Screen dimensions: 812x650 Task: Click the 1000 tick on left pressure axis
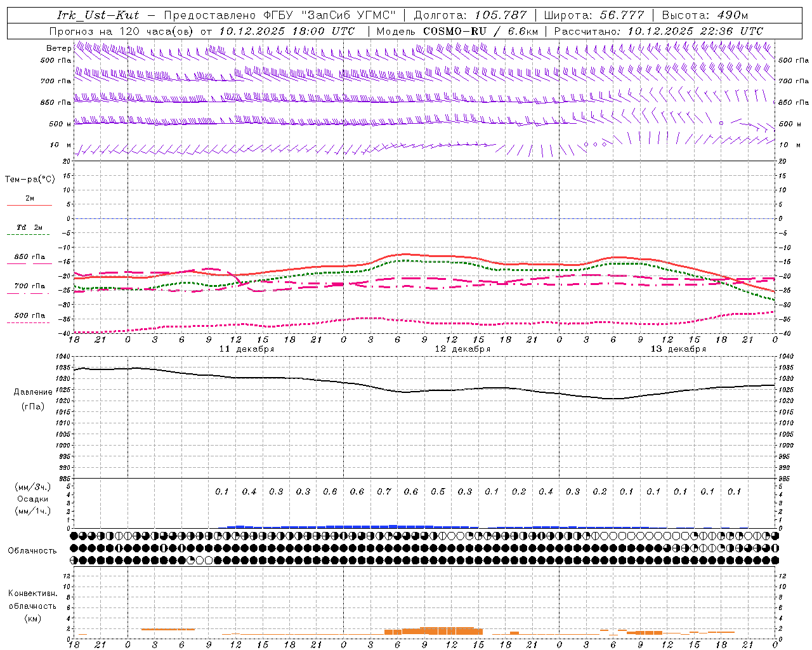click(63, 446)
